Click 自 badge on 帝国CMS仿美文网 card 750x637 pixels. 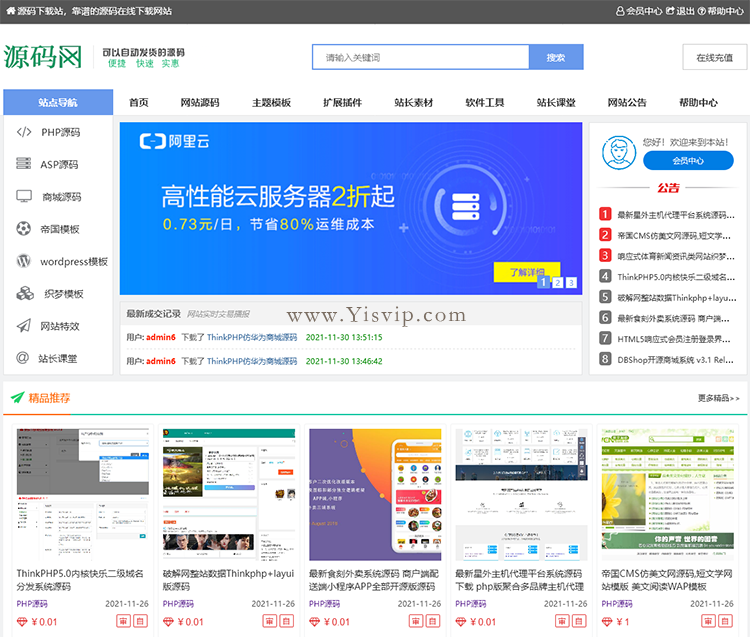pyautogui.click(x=725, y=621)
